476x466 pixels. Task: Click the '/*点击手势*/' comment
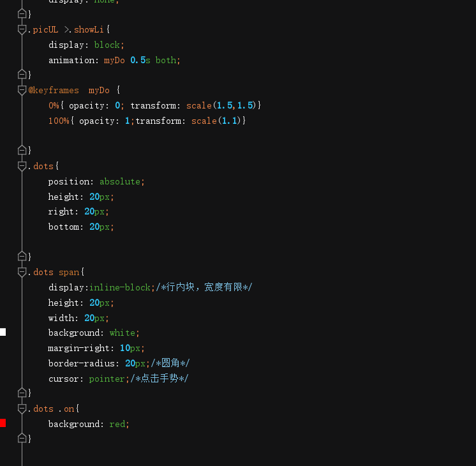160,379
